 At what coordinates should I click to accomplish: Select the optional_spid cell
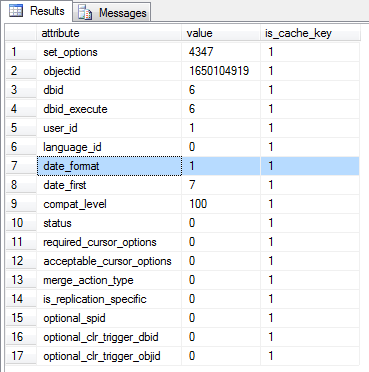[109, 318]
